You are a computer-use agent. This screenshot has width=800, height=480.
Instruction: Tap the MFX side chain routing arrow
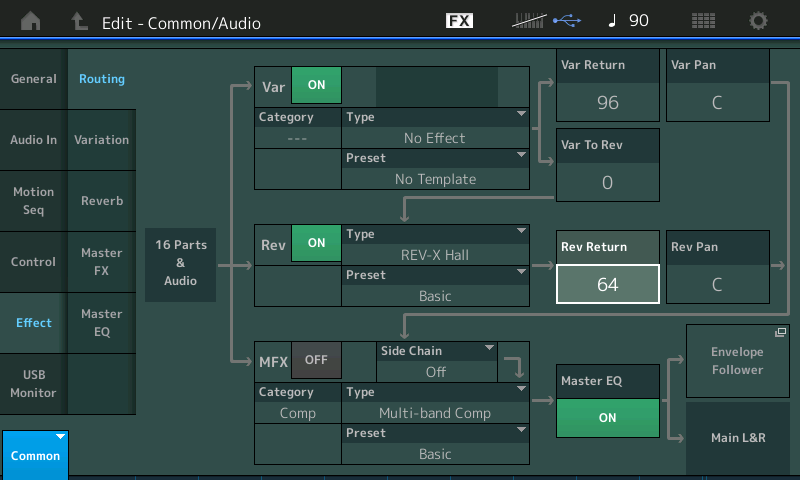point(514,367)
